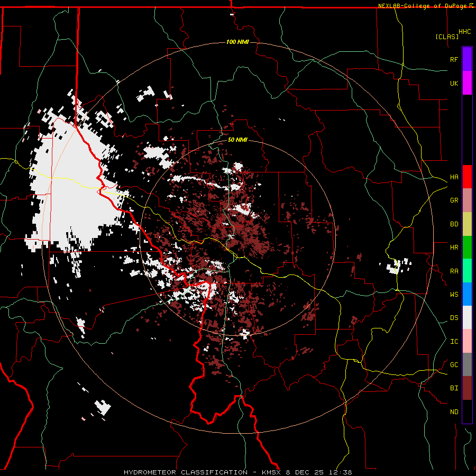This screenshot has width=476, height=476.
Task: Click the ND legend label
Action: pyautogui.click(x=454, y=412)
